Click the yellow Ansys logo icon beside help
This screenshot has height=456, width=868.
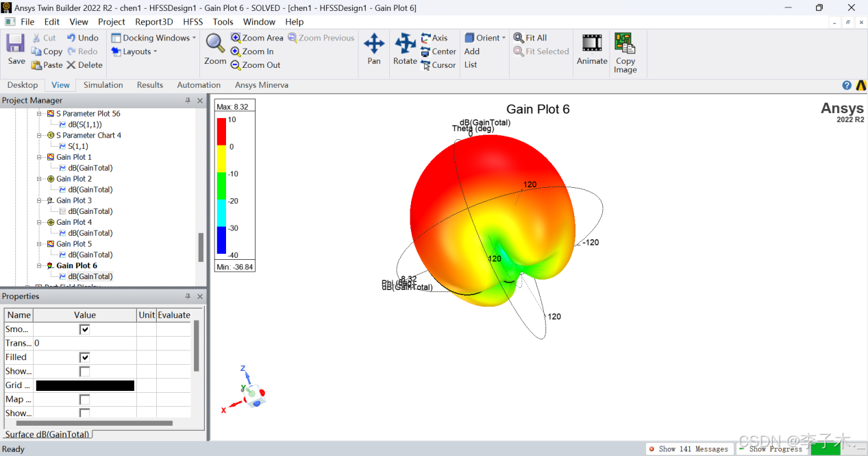(861, 85)
